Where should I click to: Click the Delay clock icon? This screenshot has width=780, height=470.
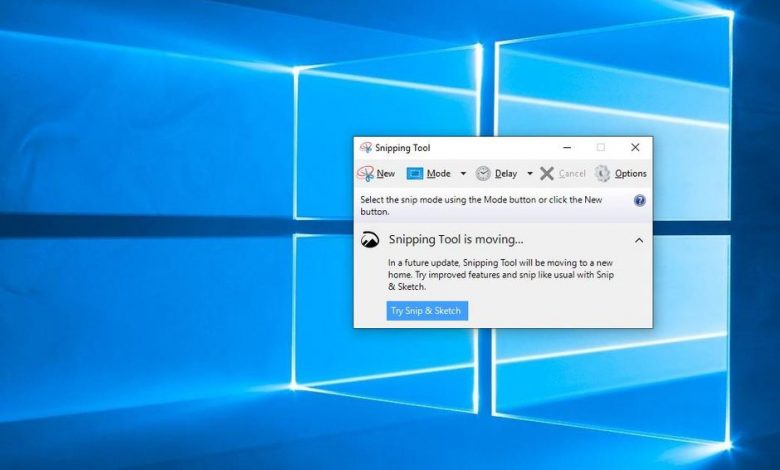(483, 173)
